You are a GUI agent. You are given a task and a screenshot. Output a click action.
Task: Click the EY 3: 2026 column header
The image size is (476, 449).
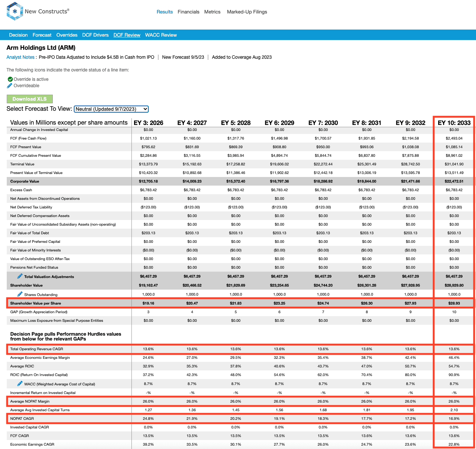[148, 123]
